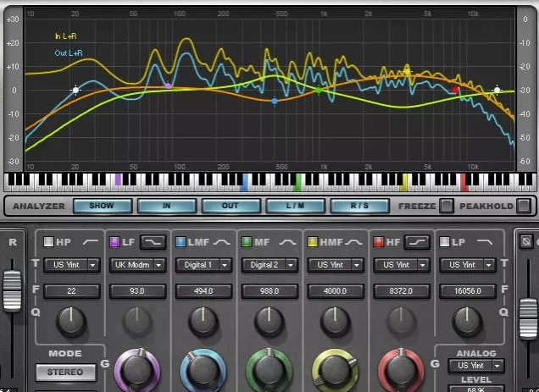The height and width of the screenshot is (392, 539).
Task: Toggle the blue LMF band enable box
Action: (x=181, y=242)
